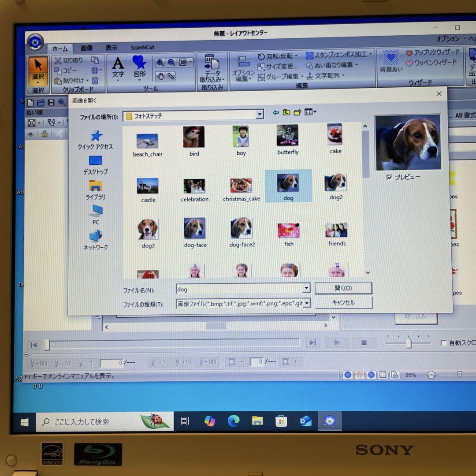The height and width of the screenshot is (476, 476).
Task: Click the zoom in magnifier tool
Action: click(160, 63)
